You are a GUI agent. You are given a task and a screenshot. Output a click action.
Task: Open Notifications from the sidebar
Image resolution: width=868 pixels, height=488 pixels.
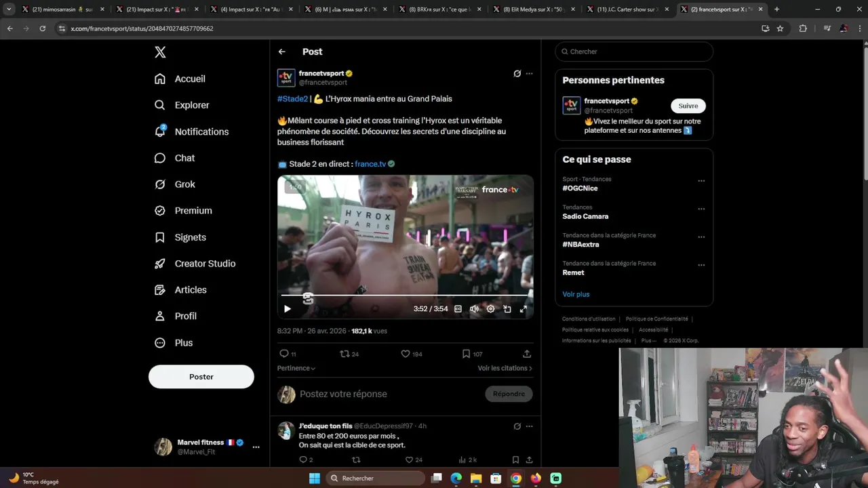(191, 131)
